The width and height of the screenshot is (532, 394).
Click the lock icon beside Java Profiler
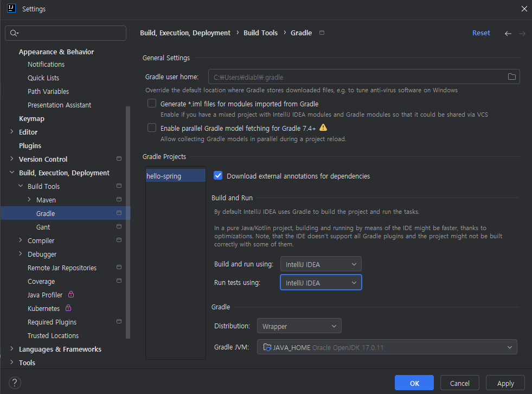71,294
